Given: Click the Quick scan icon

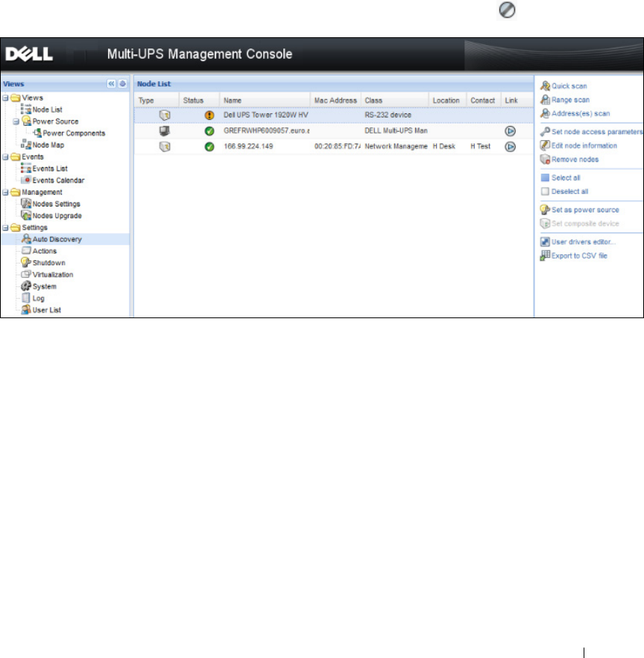Looking at the screenshot, I should click(545, 86).
